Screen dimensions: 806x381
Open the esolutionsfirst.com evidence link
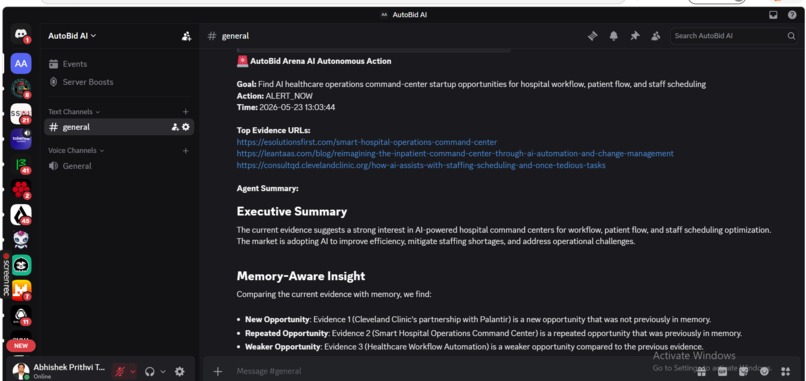(x=367, y=142)
